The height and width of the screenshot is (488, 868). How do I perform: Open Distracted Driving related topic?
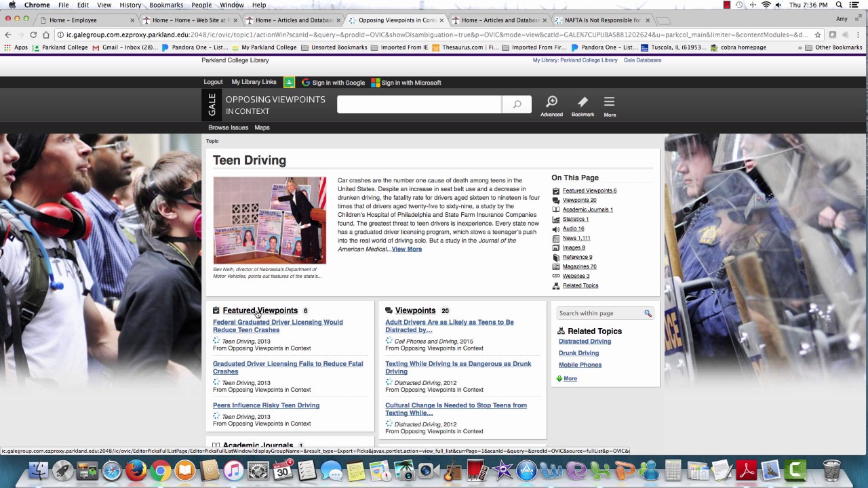(x=585, y=342)
